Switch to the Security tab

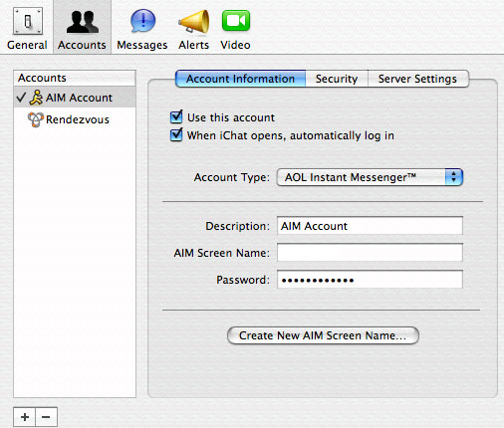[337, 79]
